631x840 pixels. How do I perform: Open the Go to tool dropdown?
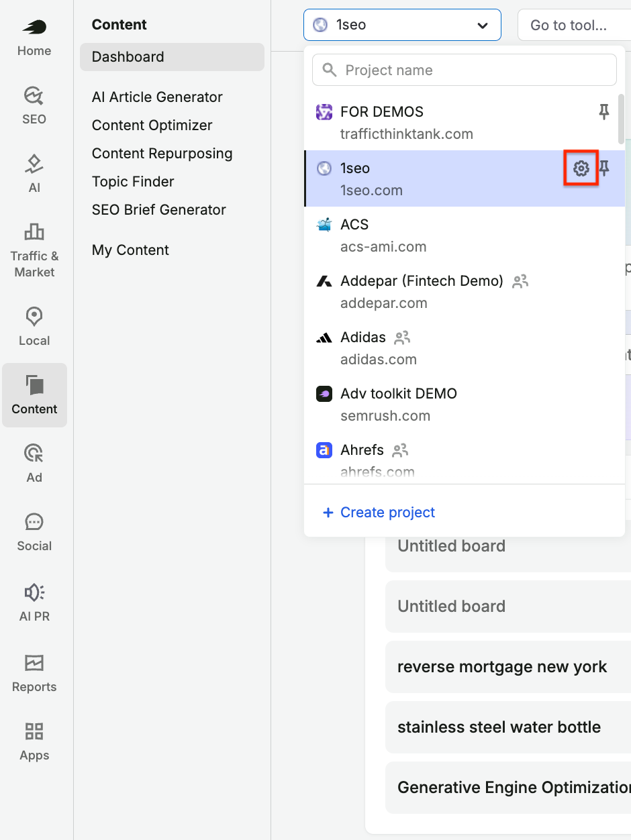(575, 25)
